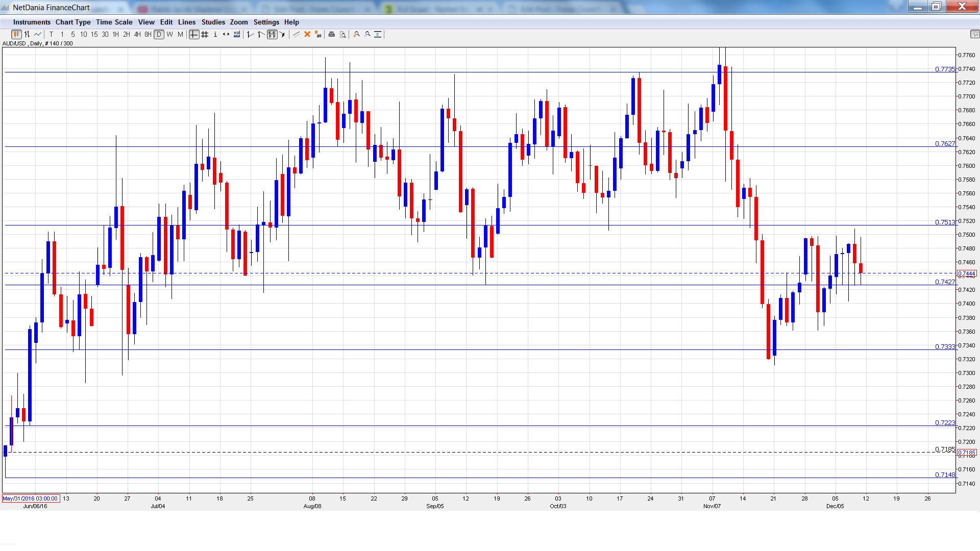Delete selected line with orange X
The height and width of the screenshot is (551, 980).
point(307,34)
